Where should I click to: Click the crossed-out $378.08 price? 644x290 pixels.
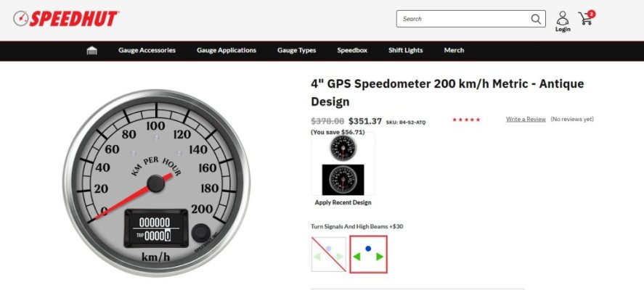tap(327, 121)
